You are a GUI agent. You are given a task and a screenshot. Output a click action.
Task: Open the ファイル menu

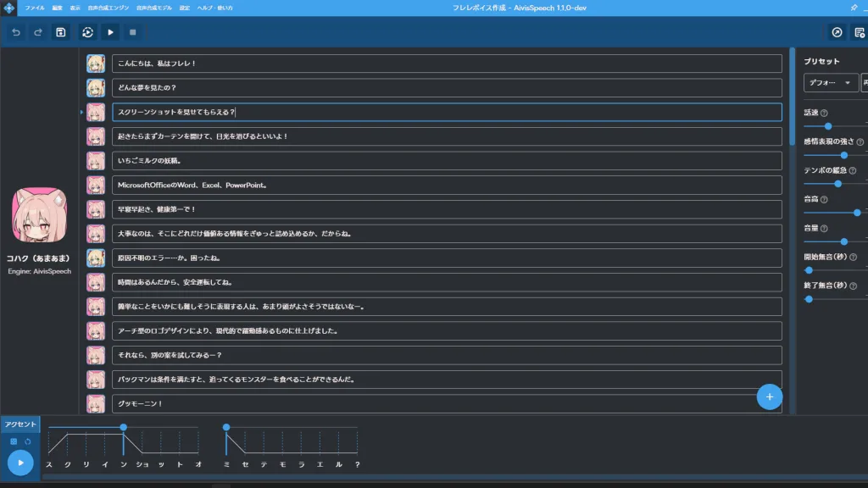pos(34,8)
